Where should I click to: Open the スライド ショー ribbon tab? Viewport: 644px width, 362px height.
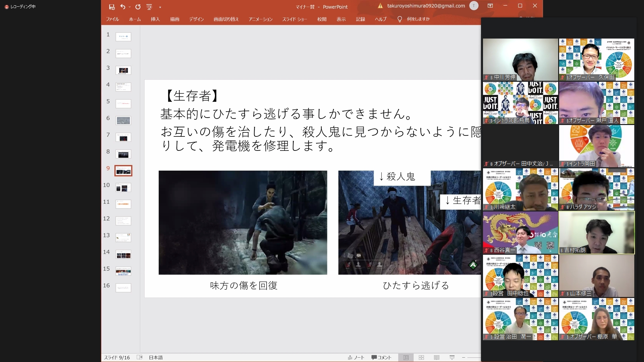(x=294, y=19)
